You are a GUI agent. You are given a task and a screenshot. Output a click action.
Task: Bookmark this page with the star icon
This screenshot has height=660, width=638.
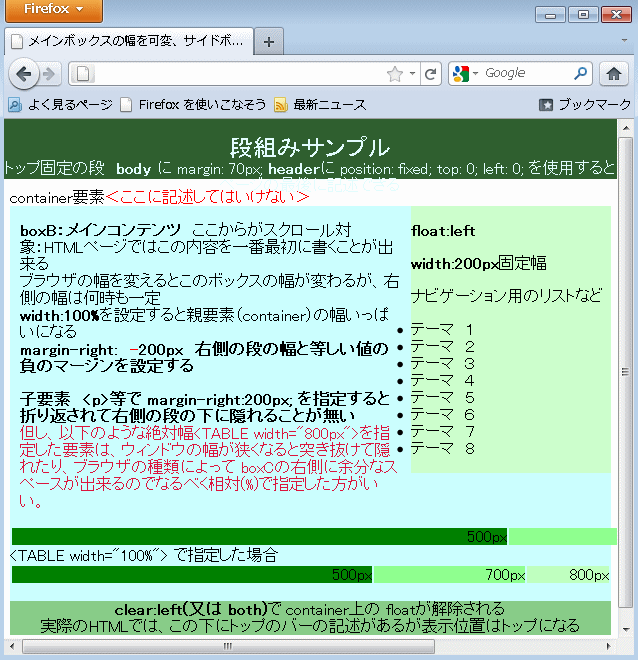(x=395, y=73)
